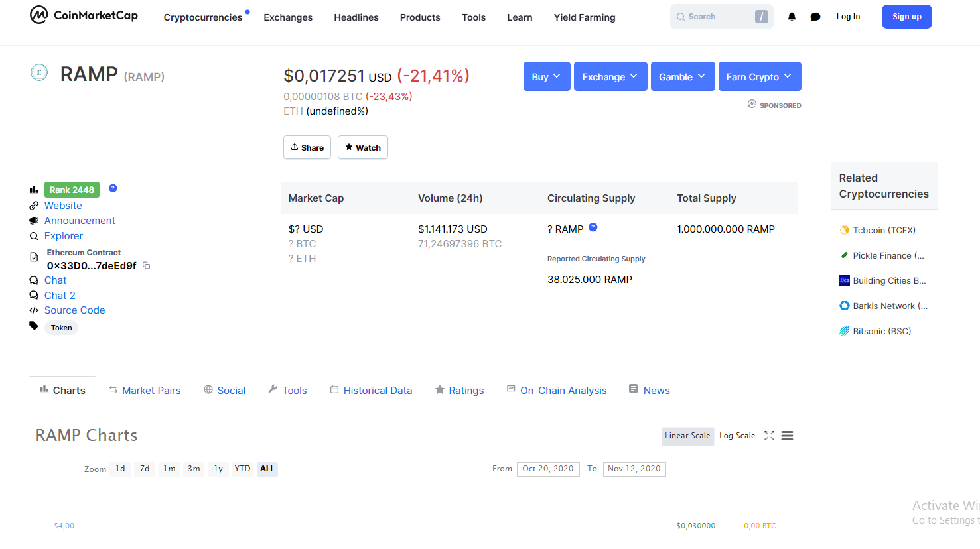
Task: Open the RAMP Website link
Action: pos(63,206)
